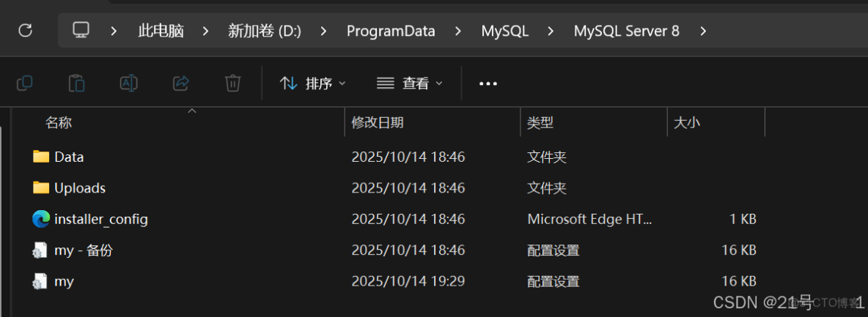
Task: Click 文件夹 type of Data row
Action: [547, 157]
